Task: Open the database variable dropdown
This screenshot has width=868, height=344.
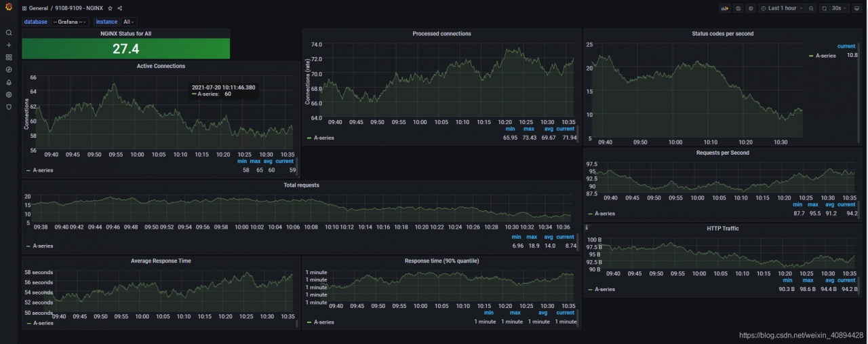Action: coord(70,22)
